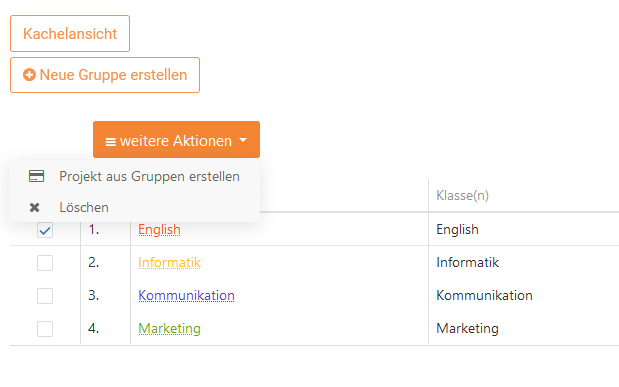Collapse the weitere Aktionen dropdown caret
Image resolution: width=619 pixels, height=387 pixels.
pos(243,140)
